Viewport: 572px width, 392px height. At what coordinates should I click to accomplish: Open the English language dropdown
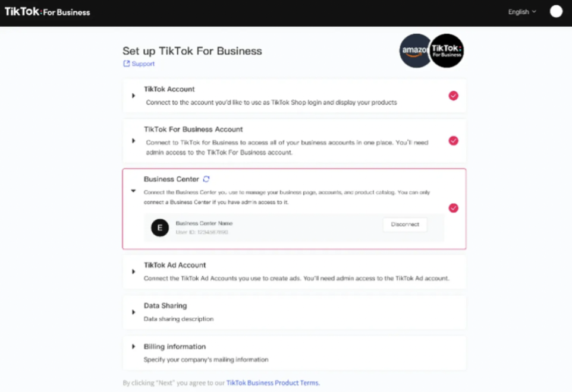(522, 12)
